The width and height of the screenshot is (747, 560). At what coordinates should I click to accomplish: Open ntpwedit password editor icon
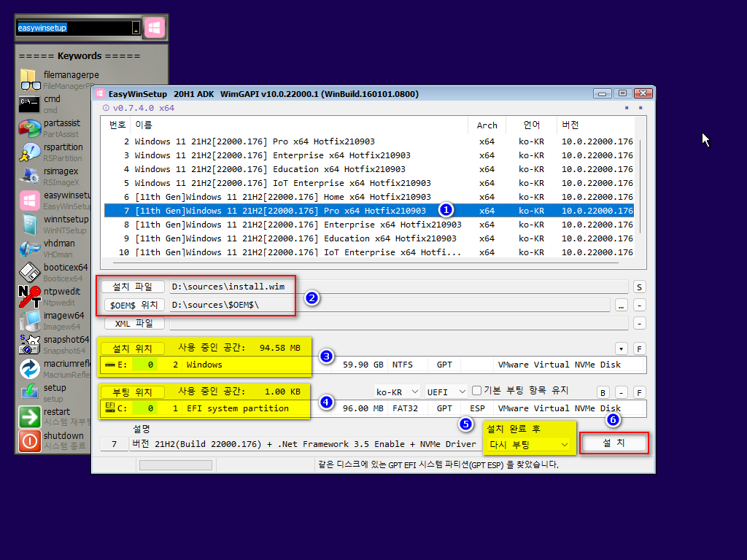coord(29,296)
